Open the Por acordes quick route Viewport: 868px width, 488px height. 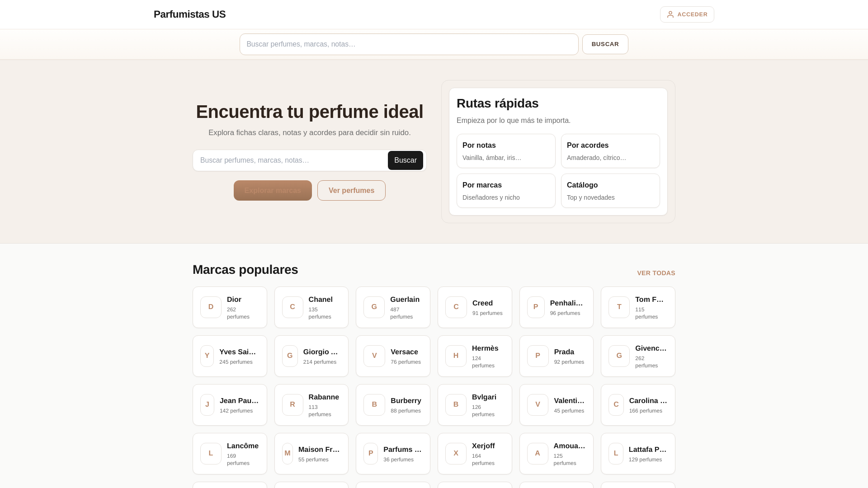click(610, 151)
